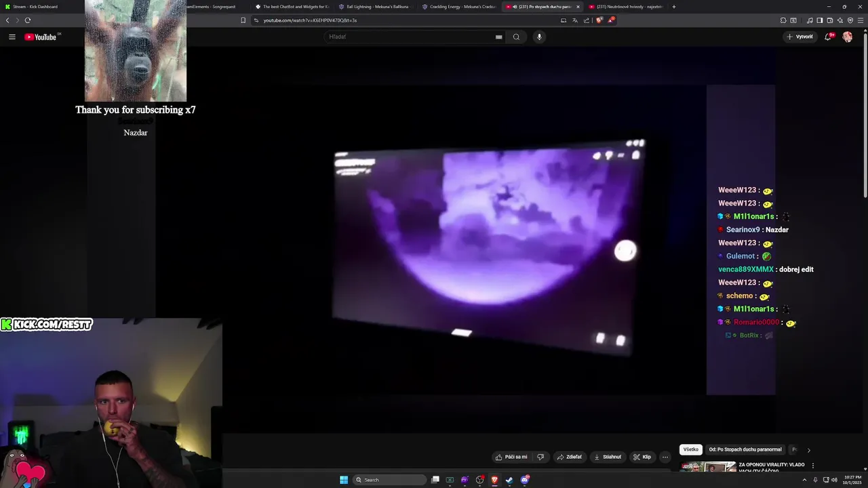Open the YouTube hamburger guide menu
Image resolution: width=868 pixels, height=488 pixels.
click(x=12, y=37)
